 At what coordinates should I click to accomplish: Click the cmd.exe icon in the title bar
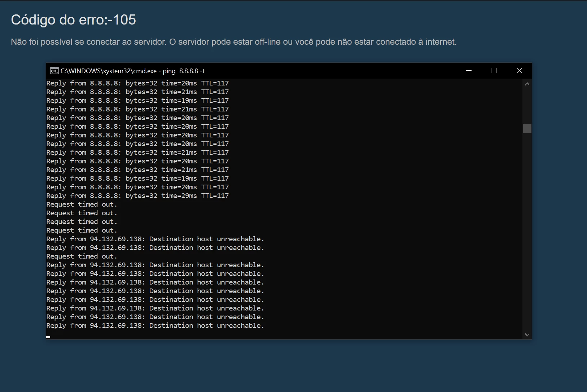pos(54,71)
